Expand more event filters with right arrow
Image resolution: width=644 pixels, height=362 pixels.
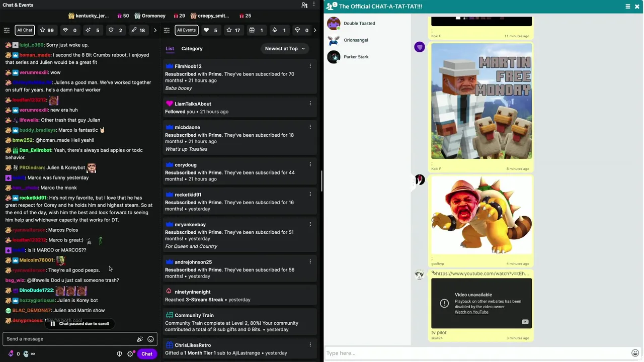click(x=315, y=30)
